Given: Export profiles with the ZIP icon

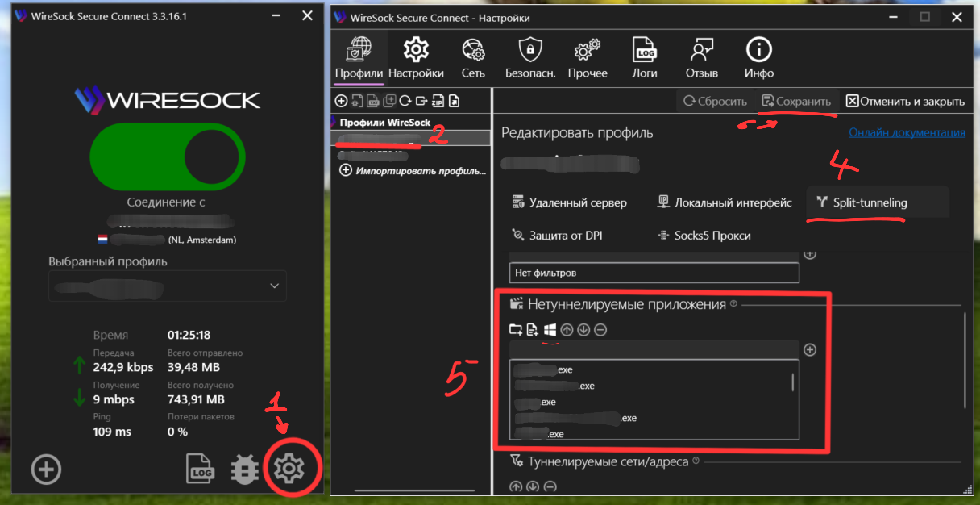Looking at the screenshot, I should pyautogui.click(x=438, y=101).
